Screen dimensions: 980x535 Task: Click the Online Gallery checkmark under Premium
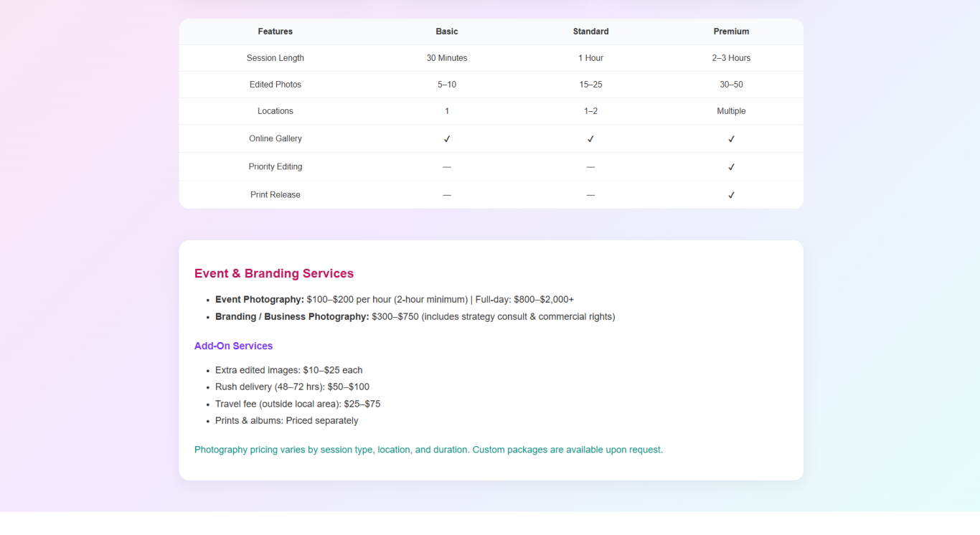[x=731, y=139]
